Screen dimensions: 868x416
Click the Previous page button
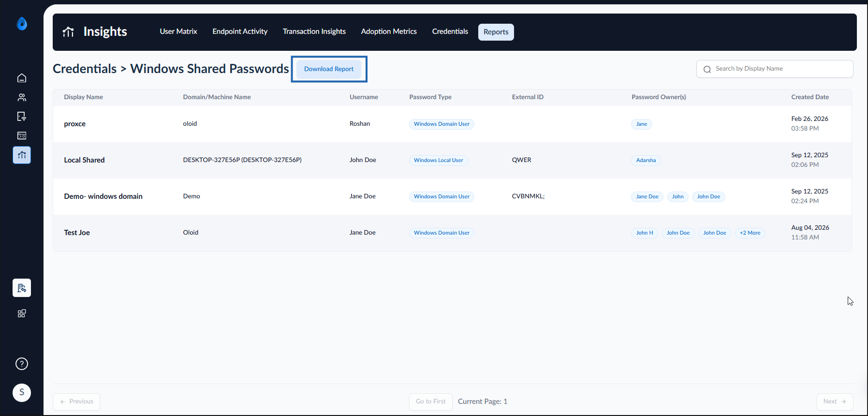tap(76, 401)
